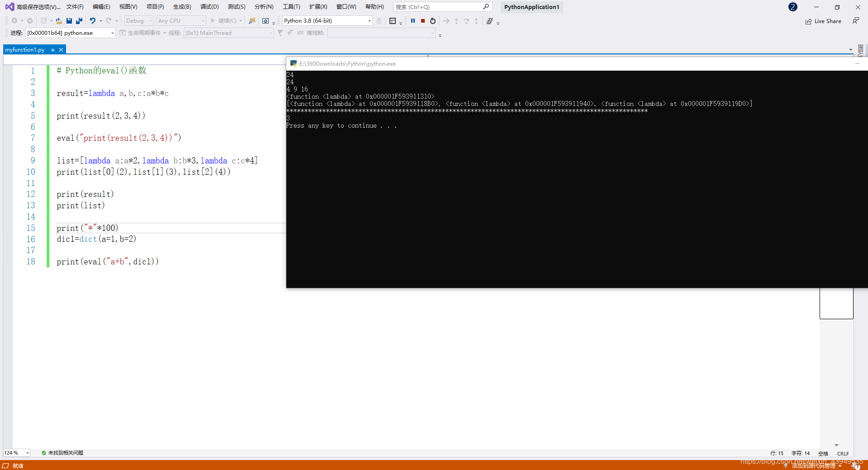Open the notifications badge showing 2

(x=792, y=7)
